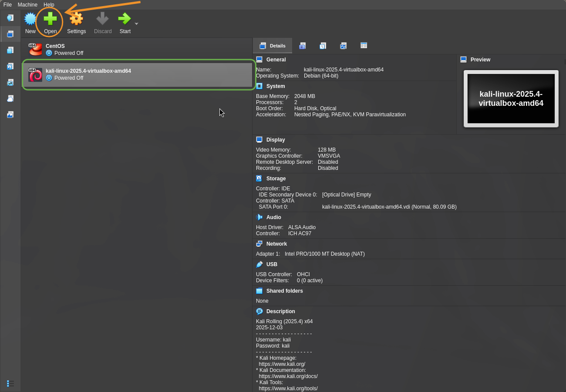Open the Extensions cube icon in the sidebar
The image size is (566, 392).
(10, 50)
